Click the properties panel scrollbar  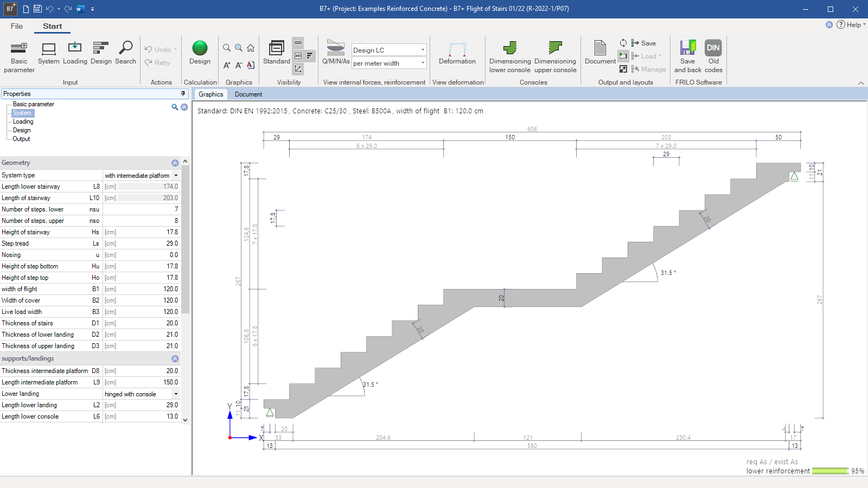tap(185, 239)
